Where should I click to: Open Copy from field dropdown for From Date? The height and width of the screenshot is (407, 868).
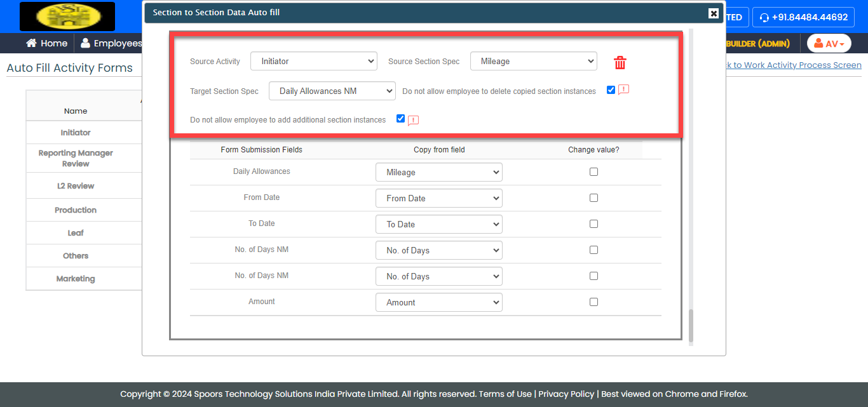coord(438,198)
